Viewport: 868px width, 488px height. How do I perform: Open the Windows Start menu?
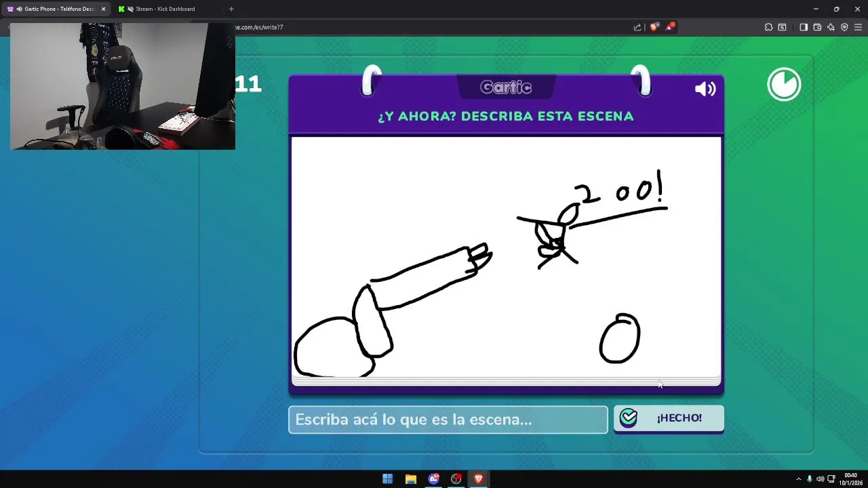pyautogui.click(x=387, y=479)
